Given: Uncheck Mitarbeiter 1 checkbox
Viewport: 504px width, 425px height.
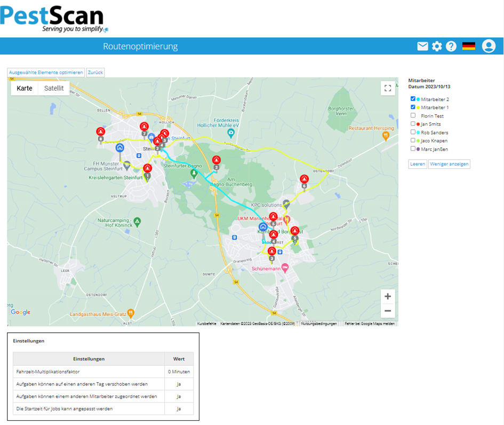Looking at the screenshot, I should [x=413, y=107].
